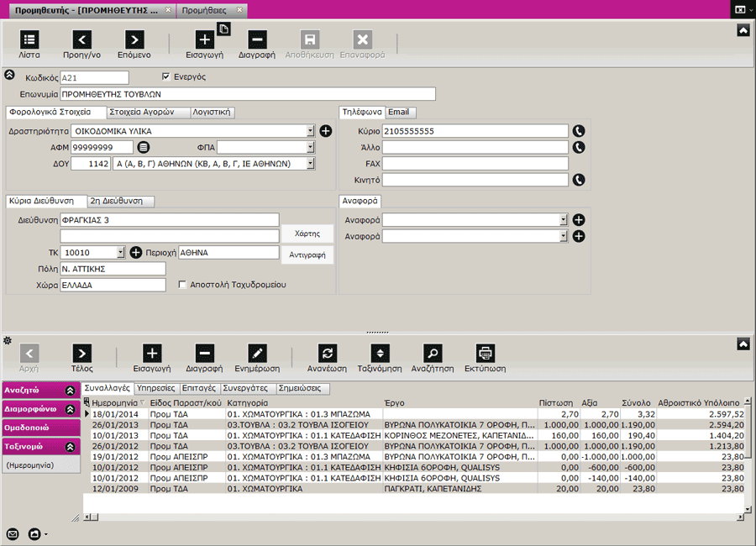Screen dimensions: 756x546
Task: Switch to Λογιστική tab
Action: tap(212, 112)
